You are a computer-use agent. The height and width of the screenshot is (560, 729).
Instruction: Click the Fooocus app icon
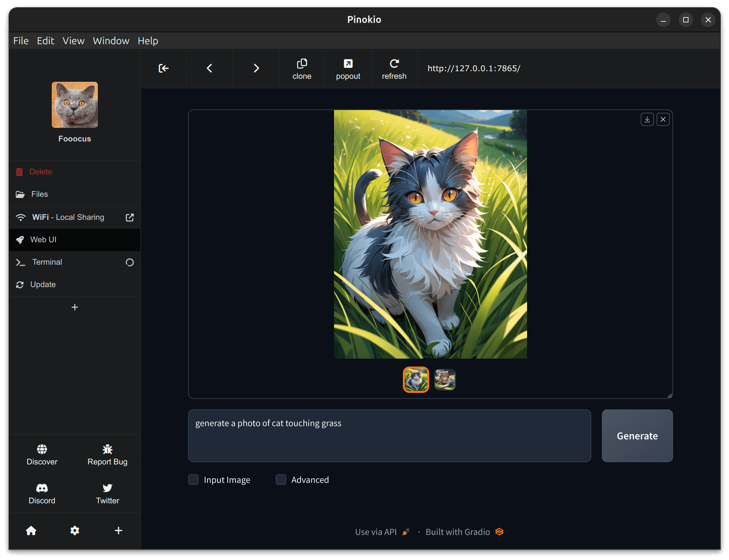click(74, 105)
